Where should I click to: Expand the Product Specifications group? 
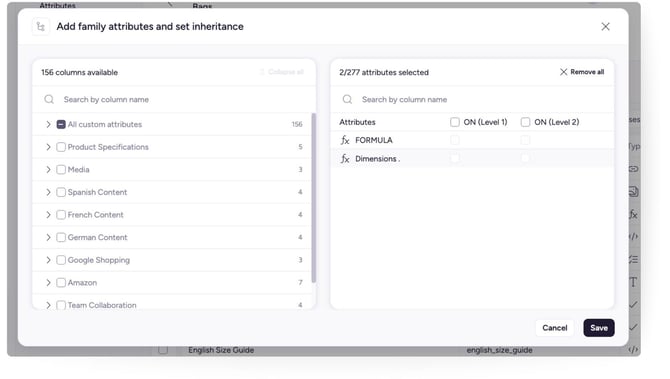pos(48,147)
